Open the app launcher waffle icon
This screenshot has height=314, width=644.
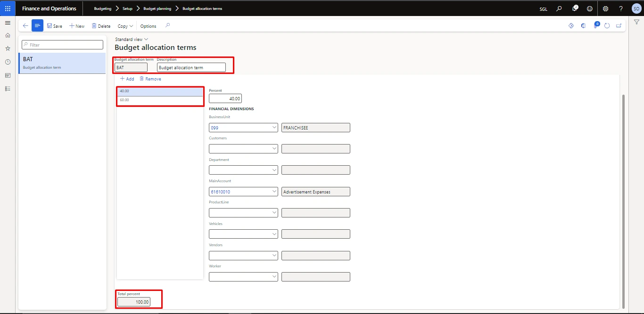point(8,8)
